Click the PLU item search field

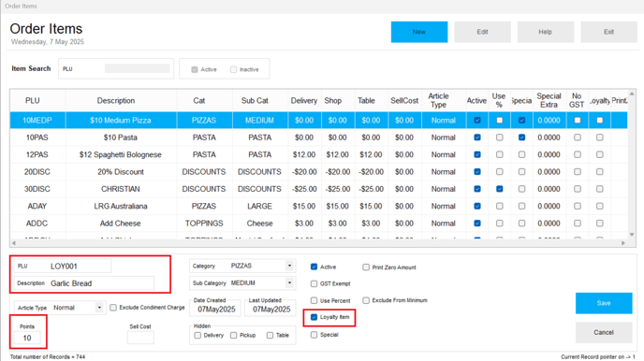coord(137,68)
